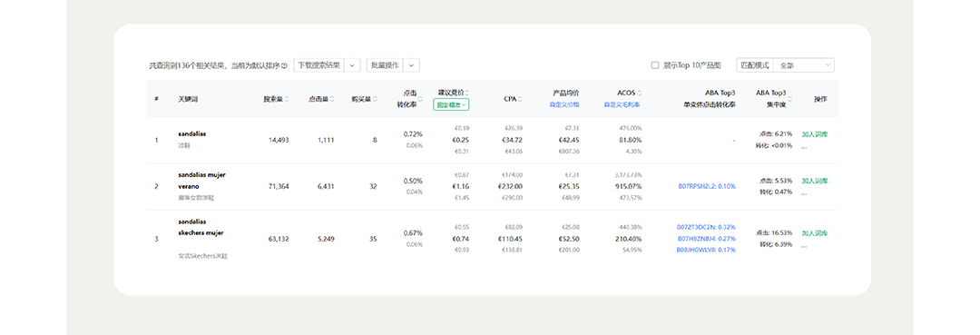Click the 下载搜索结果 button
Screen dimensions: 980x335
point(319,65)
